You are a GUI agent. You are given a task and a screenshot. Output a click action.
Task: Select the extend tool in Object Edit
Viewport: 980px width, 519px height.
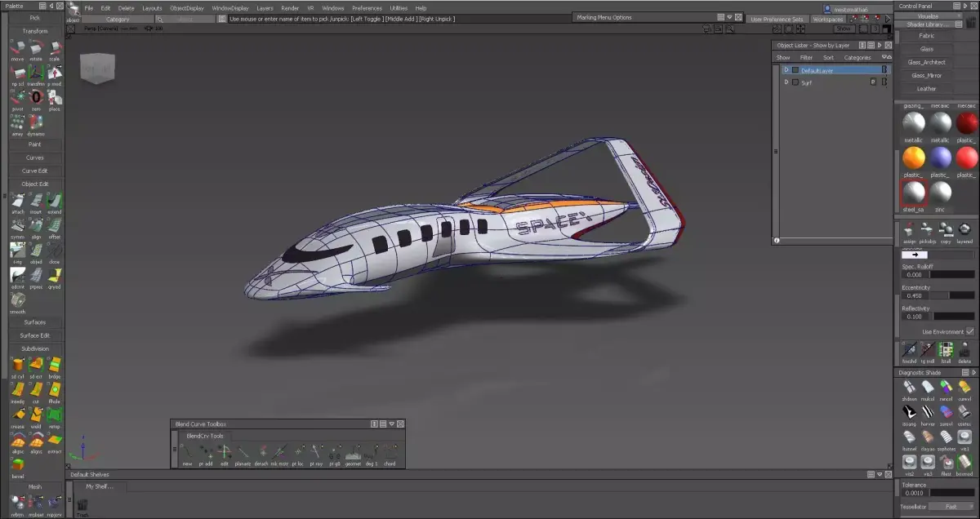pos(54,202)
